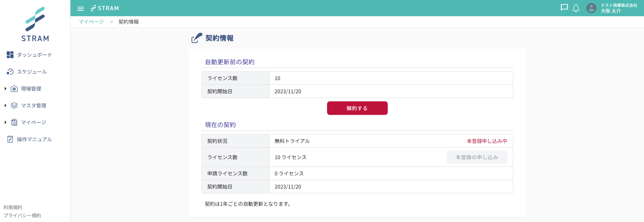Click the 操作マニュアル document icon
This screenshot has height=222, width=644.
[x=10, y=139]
